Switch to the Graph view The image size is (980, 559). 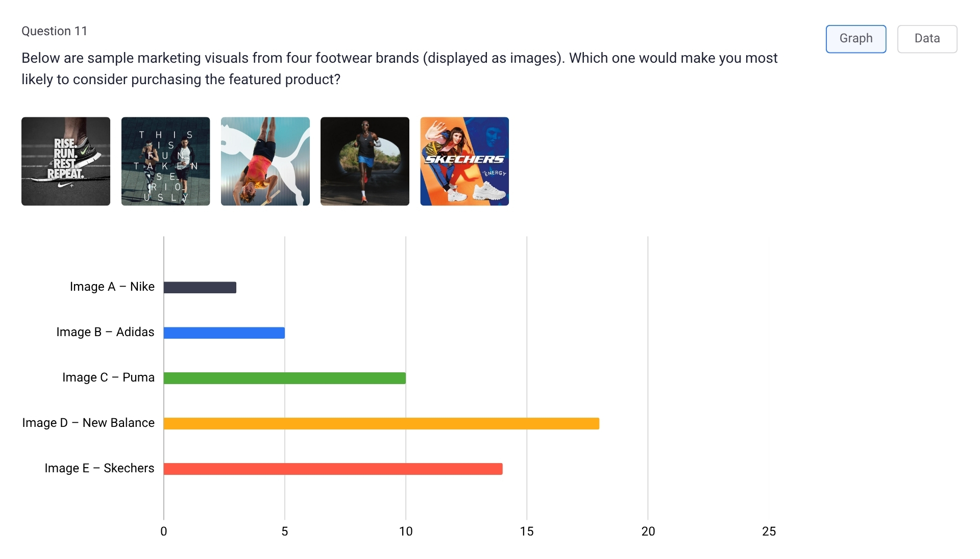855,38
